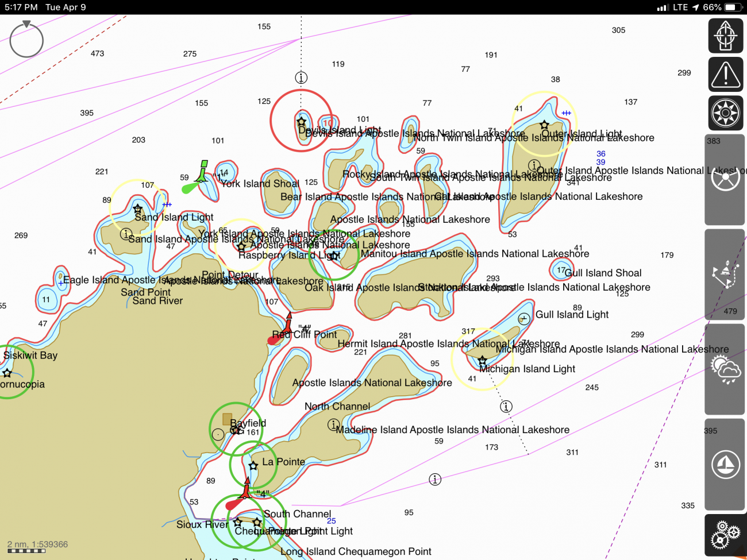Tap the Gull Island Light label
The width and height of the screenshot is (747, 560).
pos(572,314)
